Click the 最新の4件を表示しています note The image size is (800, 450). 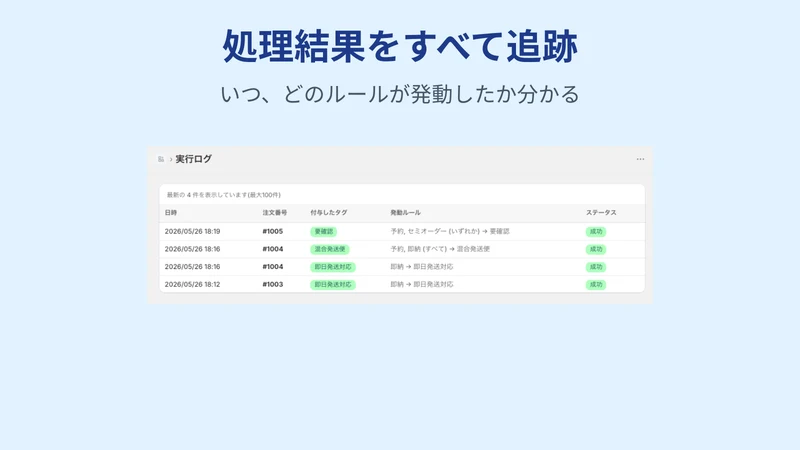point(224,195)
